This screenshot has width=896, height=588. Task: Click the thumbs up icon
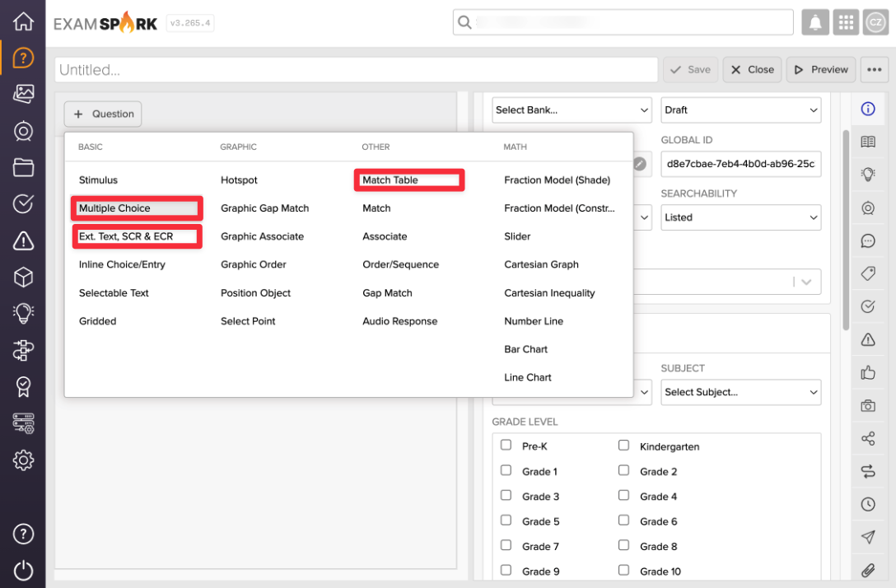tap(868, 372)
